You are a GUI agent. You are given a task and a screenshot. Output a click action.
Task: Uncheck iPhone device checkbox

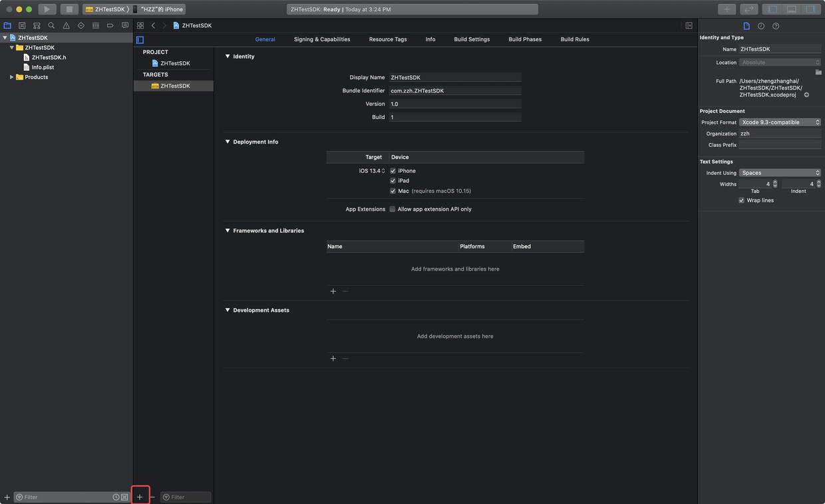click(393, 171)
